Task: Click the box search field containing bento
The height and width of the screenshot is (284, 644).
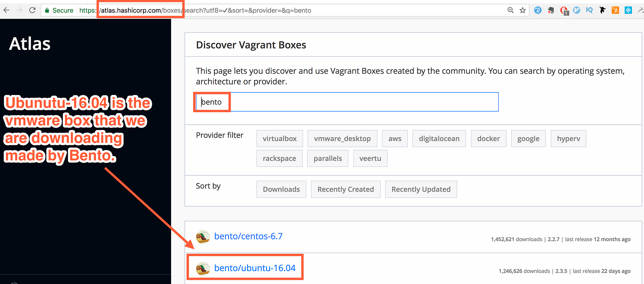Action: [346, 102]
